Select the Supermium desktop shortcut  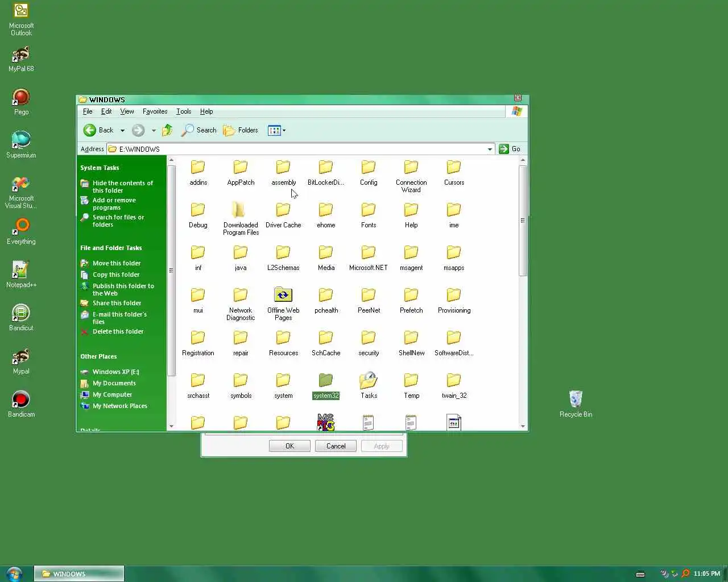coord(21,144)
